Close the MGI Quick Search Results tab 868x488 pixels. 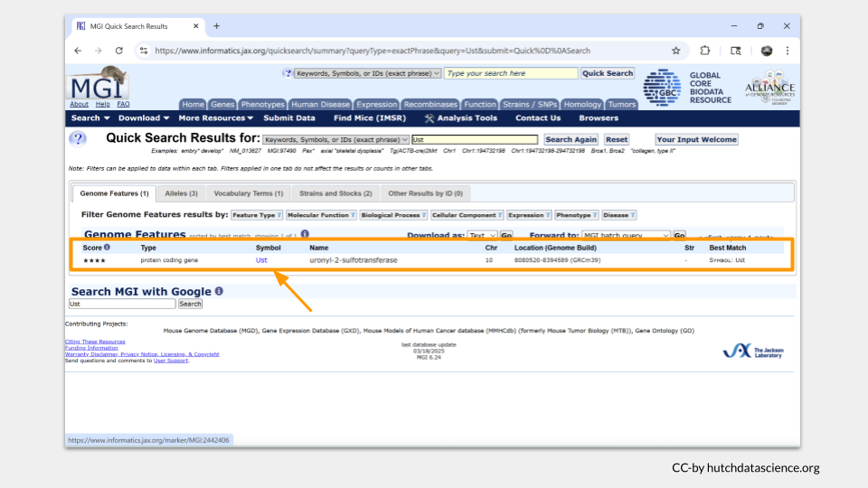tap(195, 26)
